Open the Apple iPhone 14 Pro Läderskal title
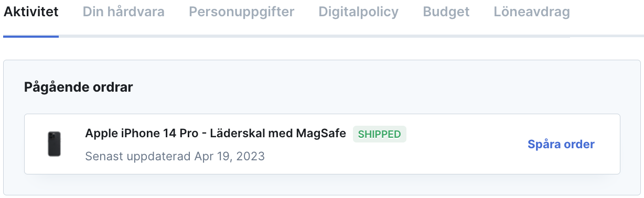 coord(216,134)
